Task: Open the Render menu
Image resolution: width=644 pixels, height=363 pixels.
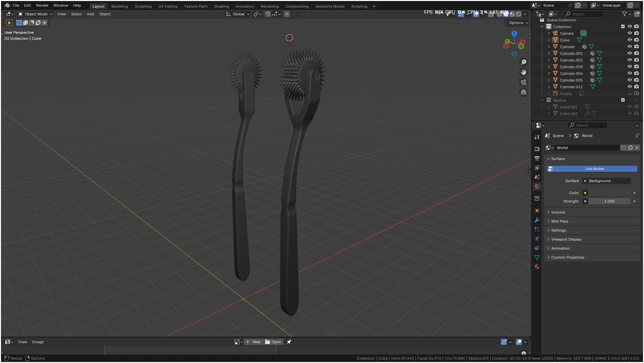Action: click(x=42, y=5)
